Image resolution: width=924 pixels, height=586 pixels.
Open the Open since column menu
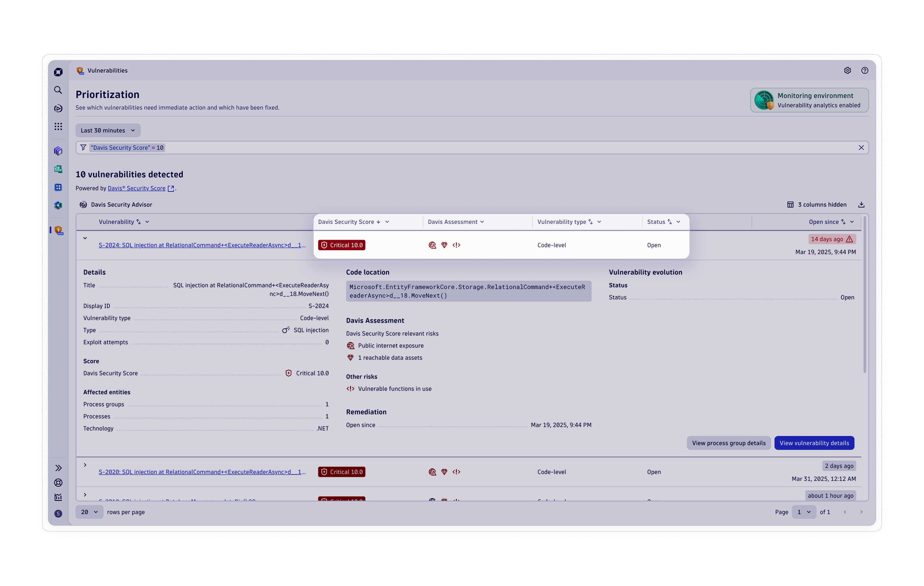(x=852, y=222)
